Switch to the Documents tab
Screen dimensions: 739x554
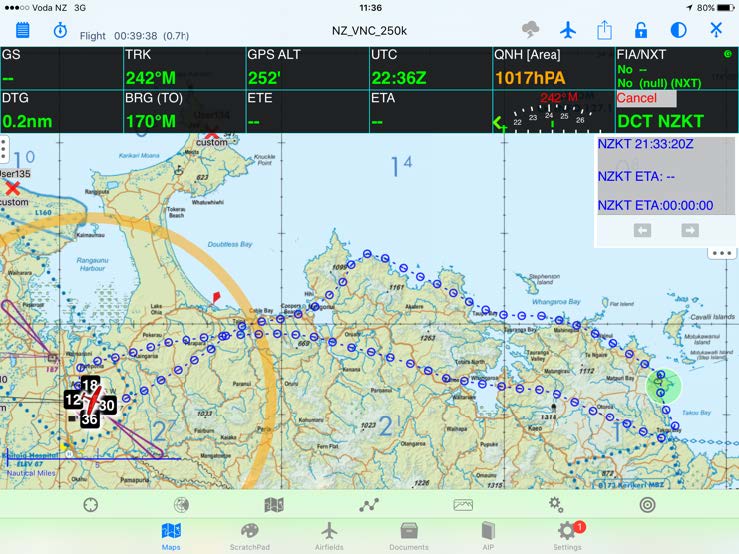(409, 536)
